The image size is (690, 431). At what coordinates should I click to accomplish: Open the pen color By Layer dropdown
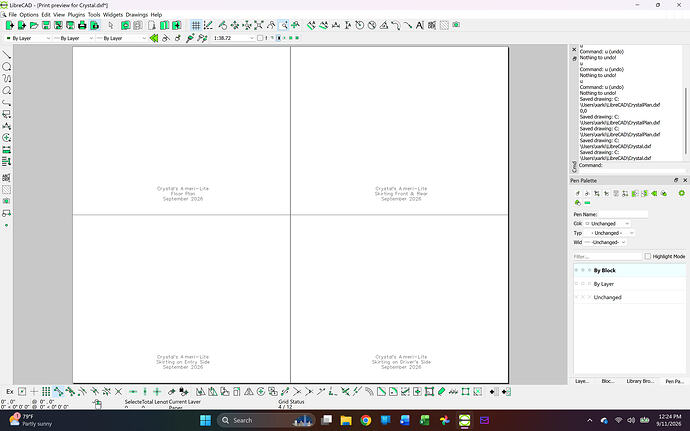28,38
